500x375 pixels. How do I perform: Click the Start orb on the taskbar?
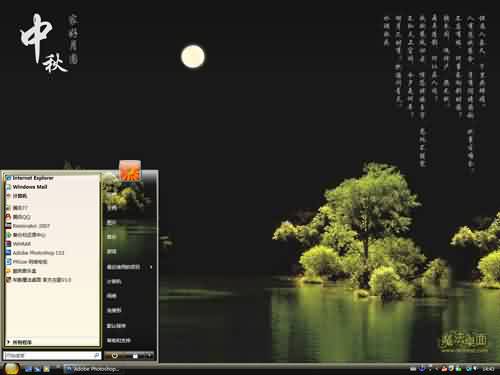click(x=12, y=369)
